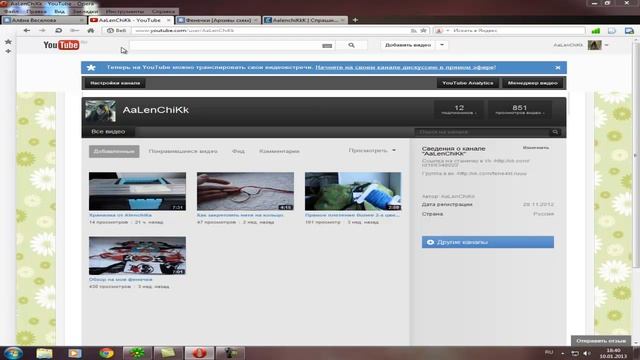Click the sidebar star panel icon
Viewport: 640px width, 360px height.
tap(8, 42)
